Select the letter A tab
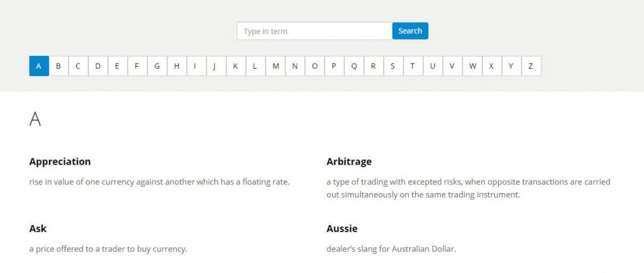This screenshot has width=644, height=273. coord(39,66)
